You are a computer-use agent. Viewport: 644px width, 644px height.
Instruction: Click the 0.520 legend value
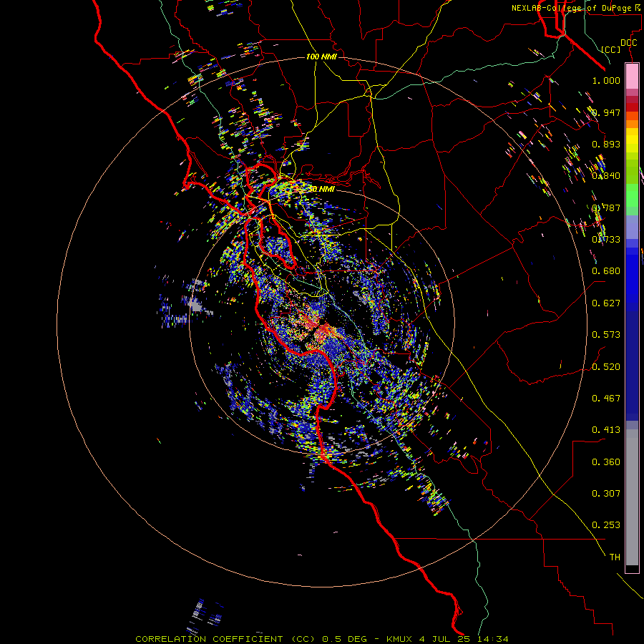coord(606,367)
